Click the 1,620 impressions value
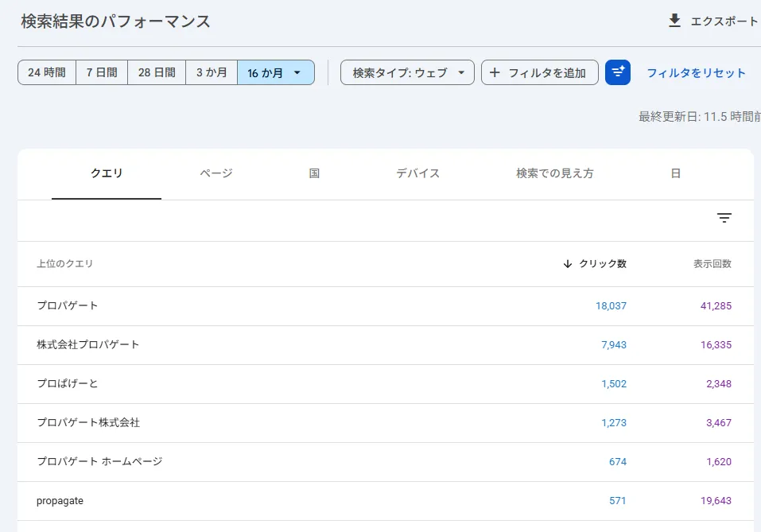Viewport: 761px width, 532px height. (x=719, y=461)
